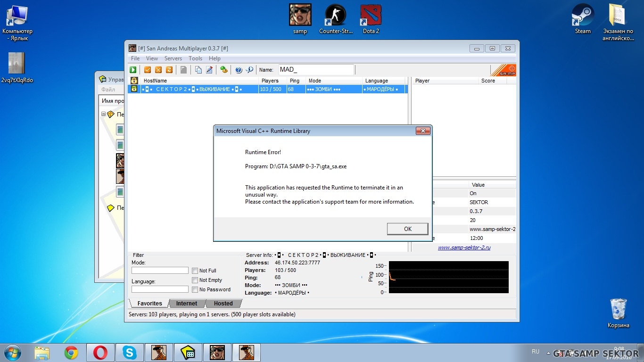Click the Name input field
Screen dimensions: 644x362
[316, 70]
